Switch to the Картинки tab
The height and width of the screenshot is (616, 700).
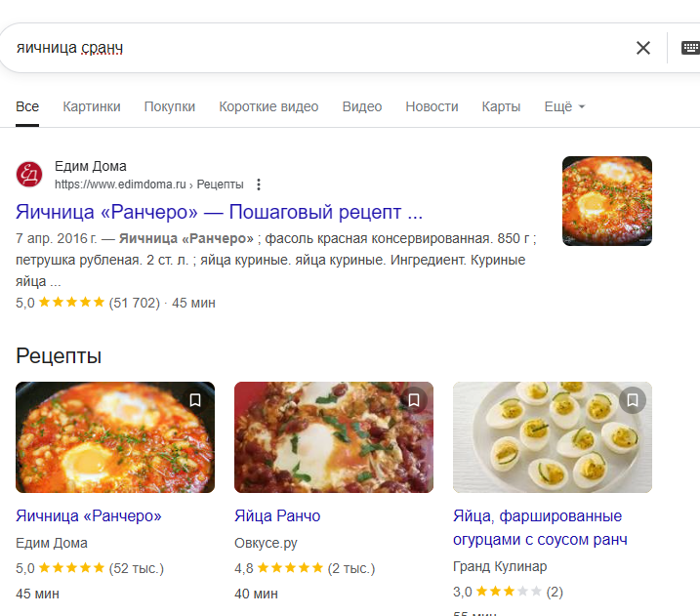pos(92,106)
